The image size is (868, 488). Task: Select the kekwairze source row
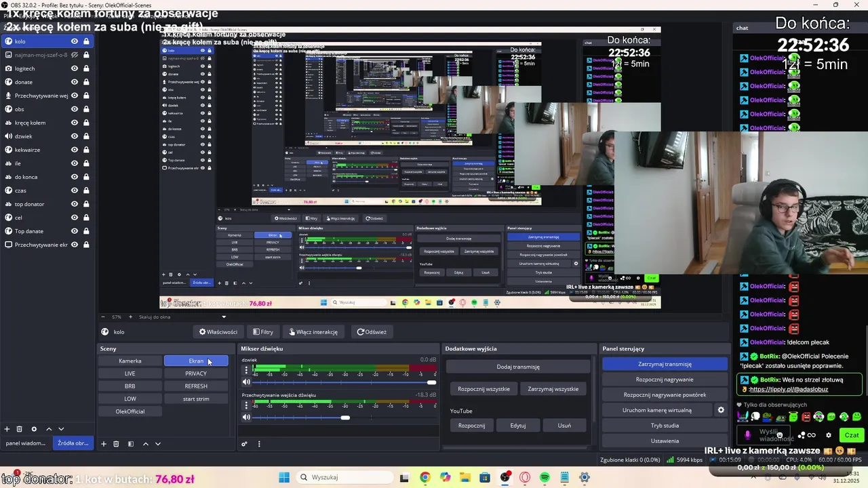(46, 150)
